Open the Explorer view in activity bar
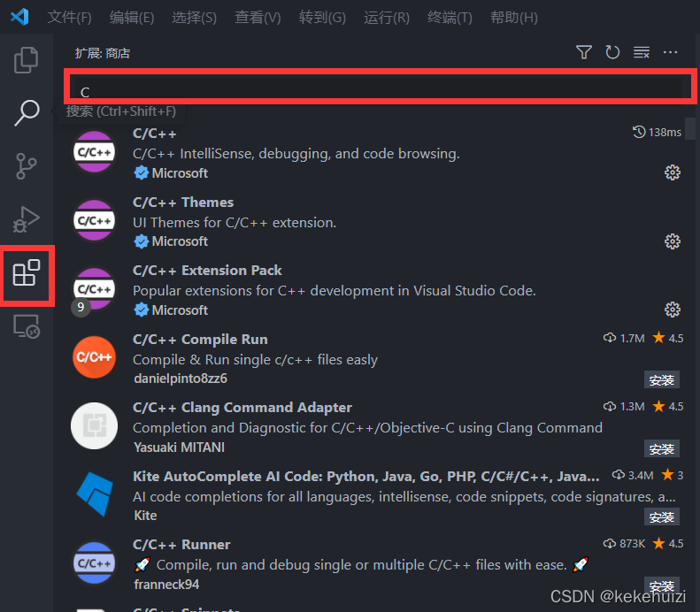 (x=26, y=60)
